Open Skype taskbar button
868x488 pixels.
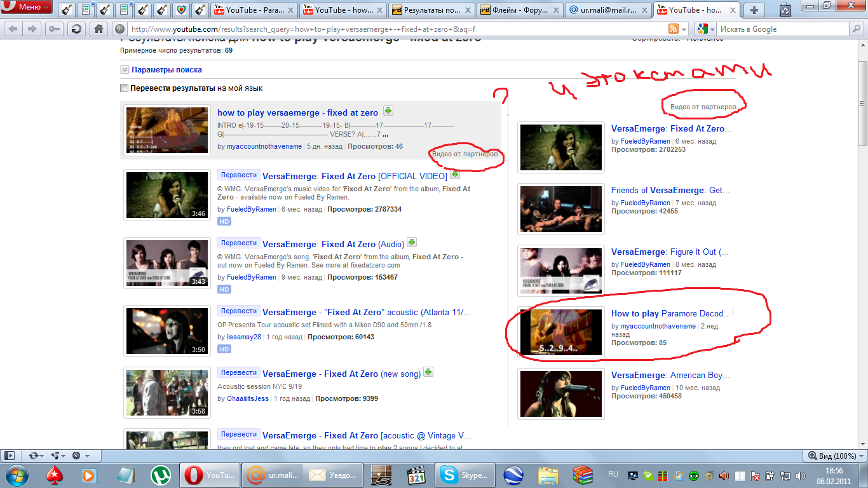coord(466,475)
